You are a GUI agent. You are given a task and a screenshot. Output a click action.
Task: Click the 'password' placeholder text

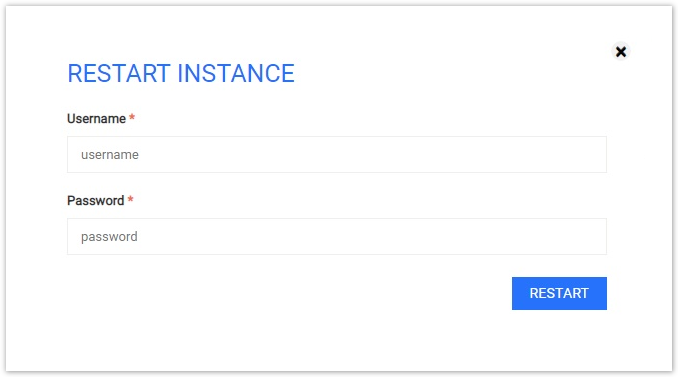click(x=109, y=237)
